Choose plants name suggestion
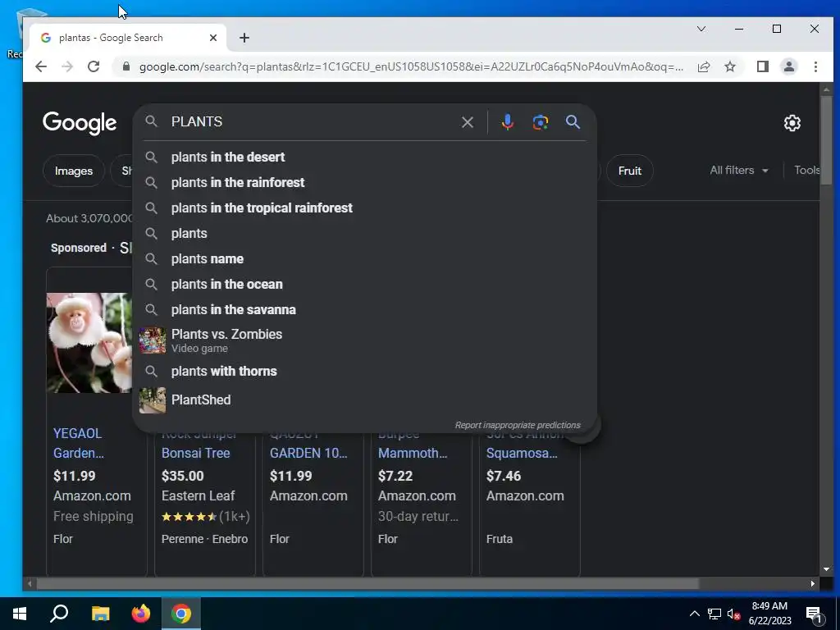 pos(365,258)
